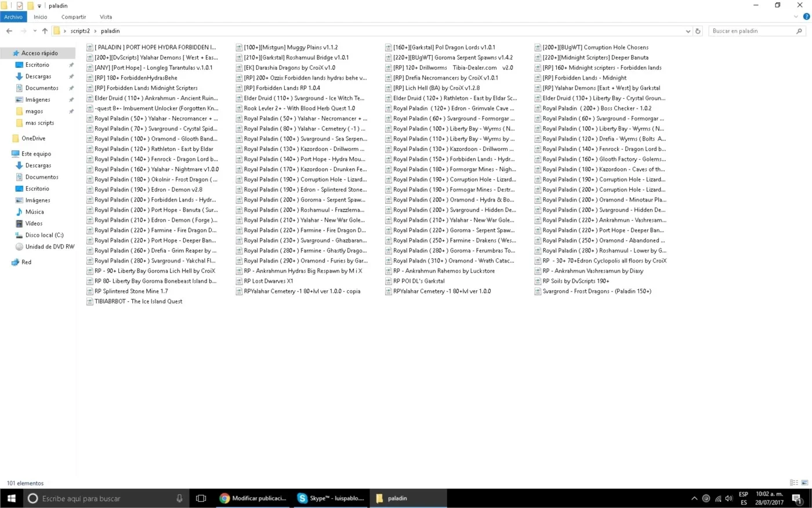Select Este equipo in navigation pane
Viewport: 812px width, 508px height.
point(36,154)
